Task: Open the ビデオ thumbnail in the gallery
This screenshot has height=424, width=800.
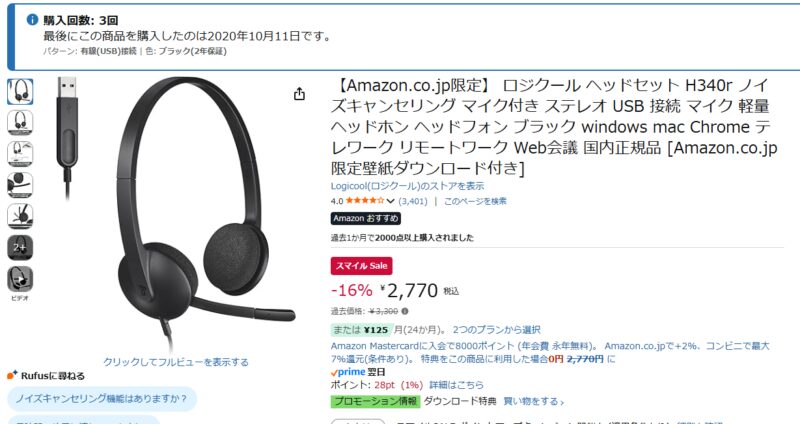Action: pos(20,280)
